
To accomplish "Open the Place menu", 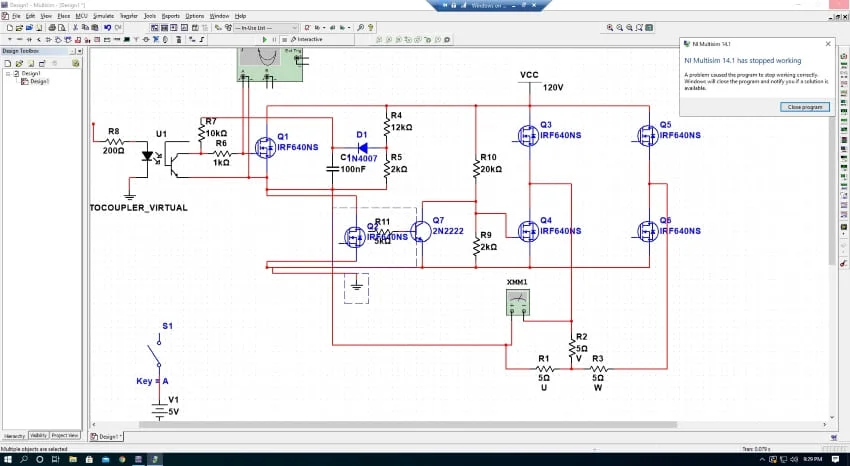I will coord(63,16).
